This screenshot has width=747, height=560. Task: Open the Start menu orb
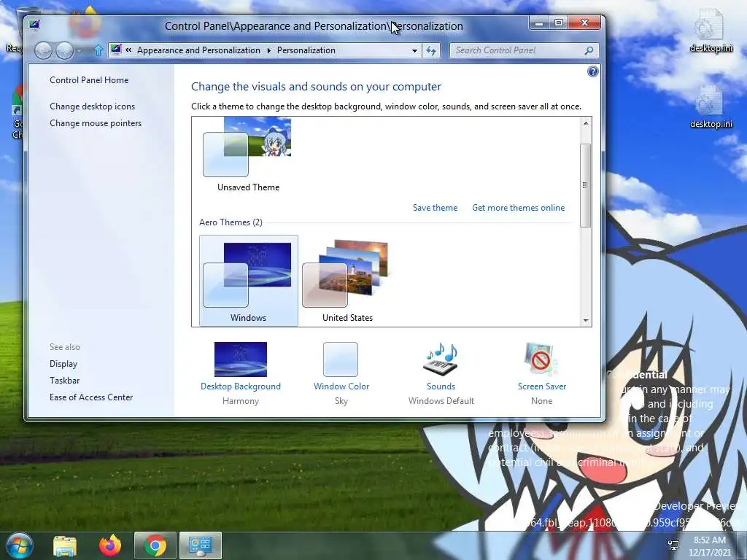pos(19,545)
